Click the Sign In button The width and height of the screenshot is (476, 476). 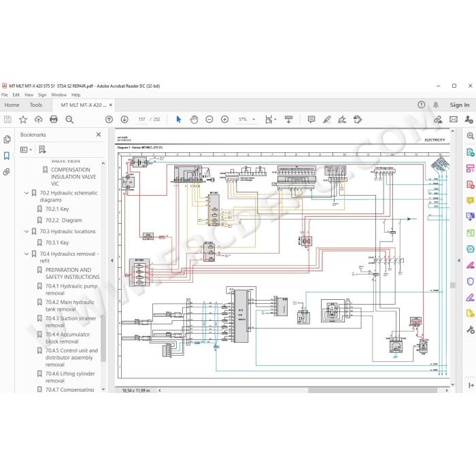coord(459,105)
